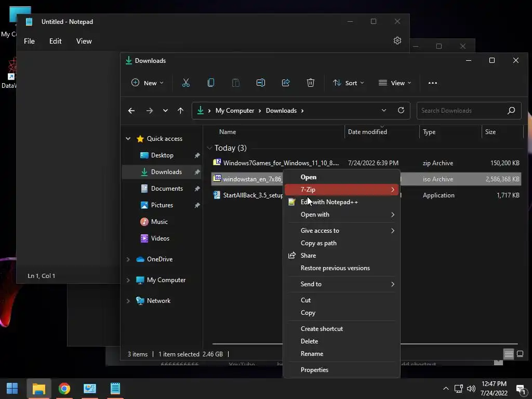Go forward with the right arrow

pos(149,111)
